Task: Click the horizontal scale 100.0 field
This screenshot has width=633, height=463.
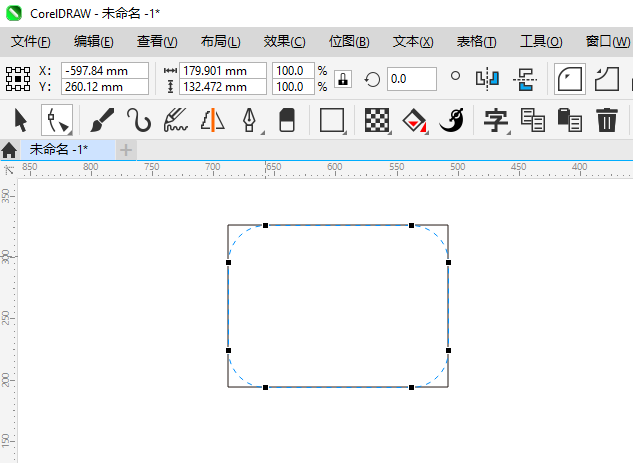Action: (293, 71)
